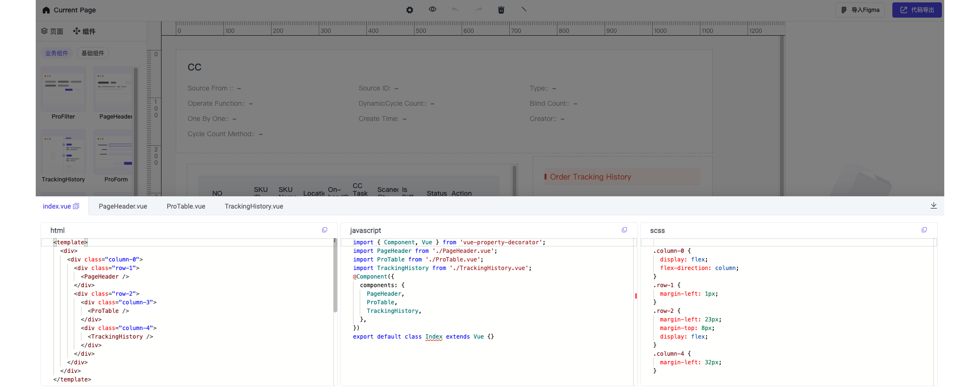980x390 pixels.
Task: Select the 基础组件 filter chip
Action: coord(92,53)
